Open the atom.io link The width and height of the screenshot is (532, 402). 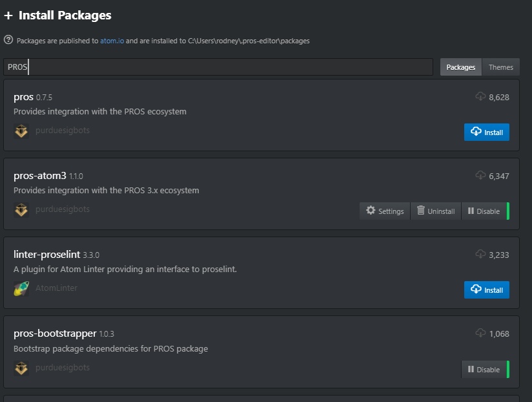pyautogui.click(x=112, y=41)
